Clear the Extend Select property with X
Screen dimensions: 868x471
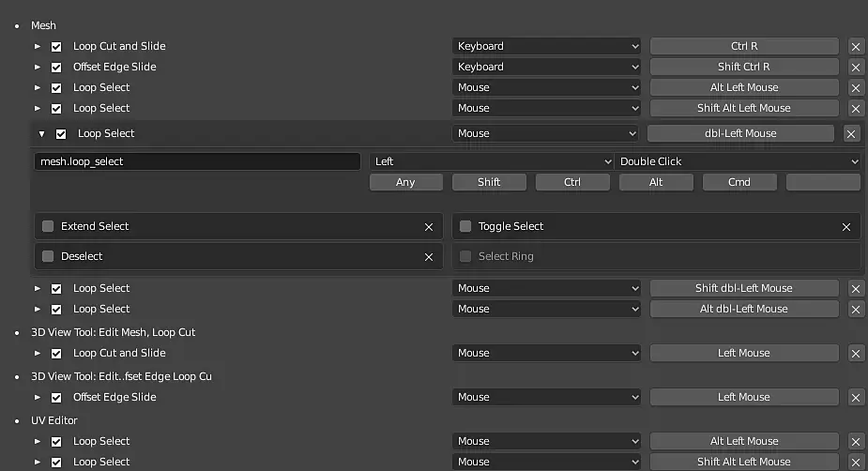click(x=429, y=226)
